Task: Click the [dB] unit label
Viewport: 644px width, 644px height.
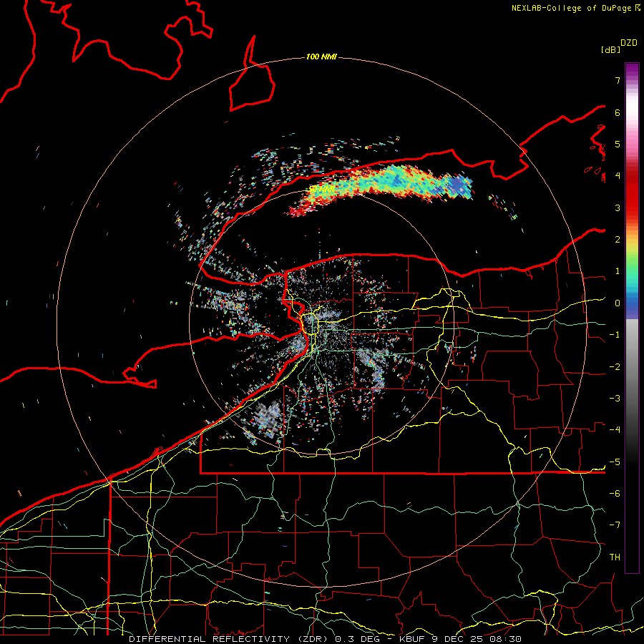Action: click(611, 50)
